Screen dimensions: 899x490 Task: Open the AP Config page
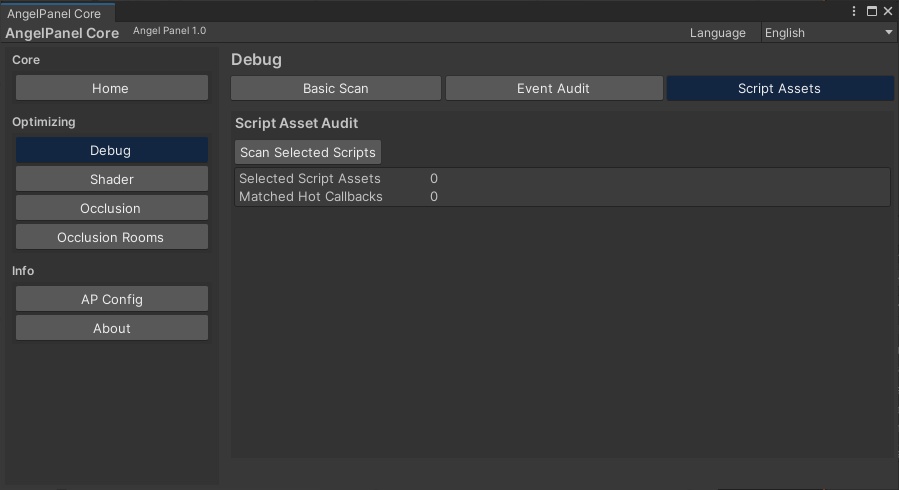(x=111, y=299)
